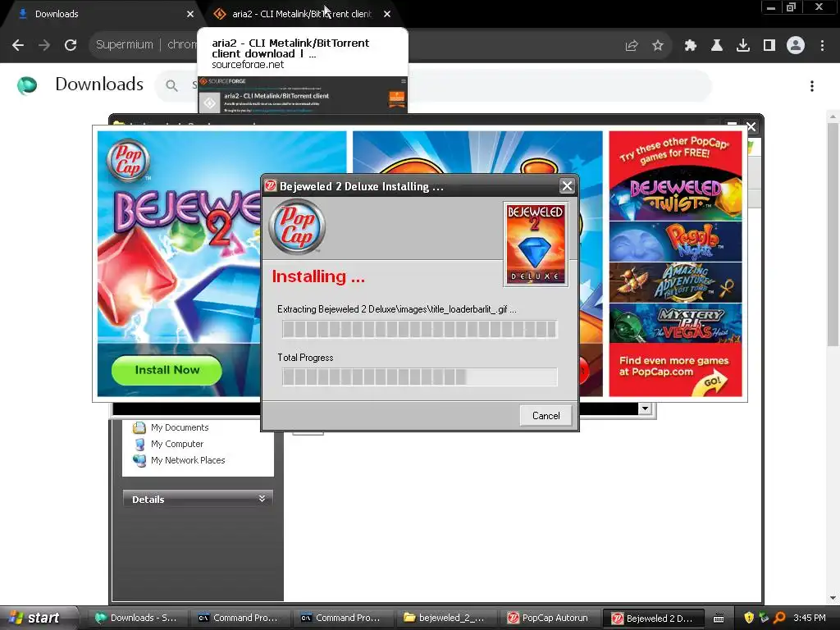Click the My Documents label
The width and height of the screenshot is (840, 630).
pos(180,427)
